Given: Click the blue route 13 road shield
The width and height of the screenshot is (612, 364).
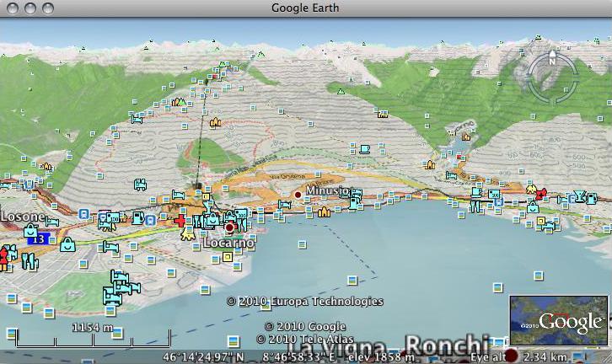Looking at the screenshot, I should point(39,238).
